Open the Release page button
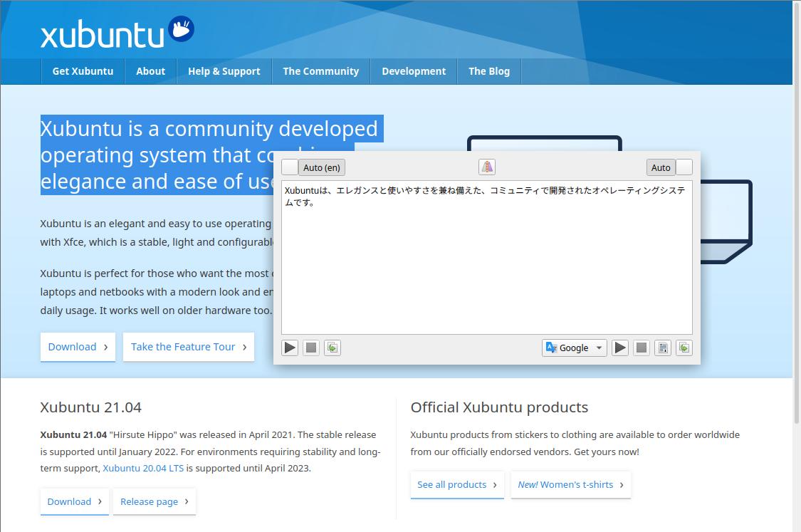This screenshot has width=801, height=532. click(155, 502)
